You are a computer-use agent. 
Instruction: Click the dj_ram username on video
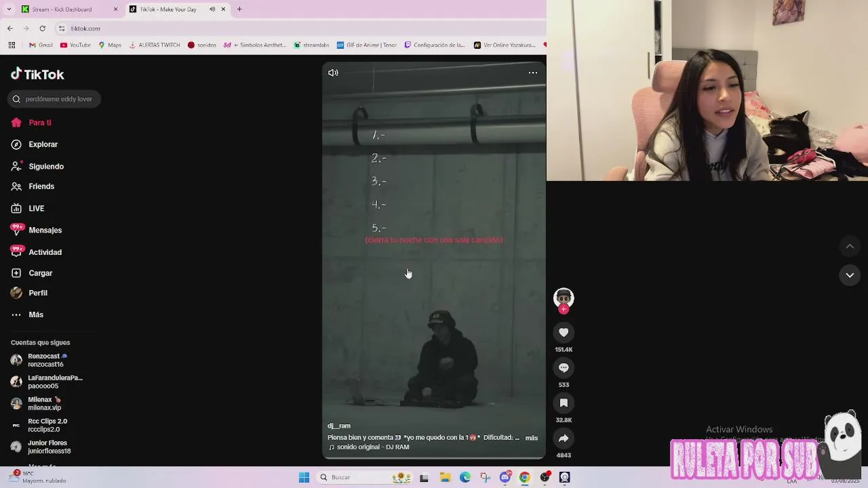339,426
